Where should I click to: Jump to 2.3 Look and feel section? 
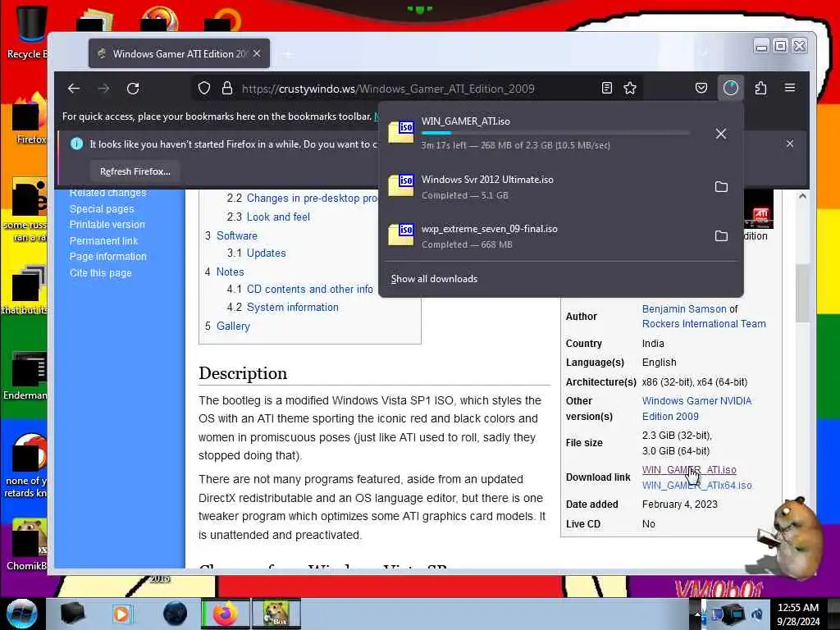click(x=278, y=217)
